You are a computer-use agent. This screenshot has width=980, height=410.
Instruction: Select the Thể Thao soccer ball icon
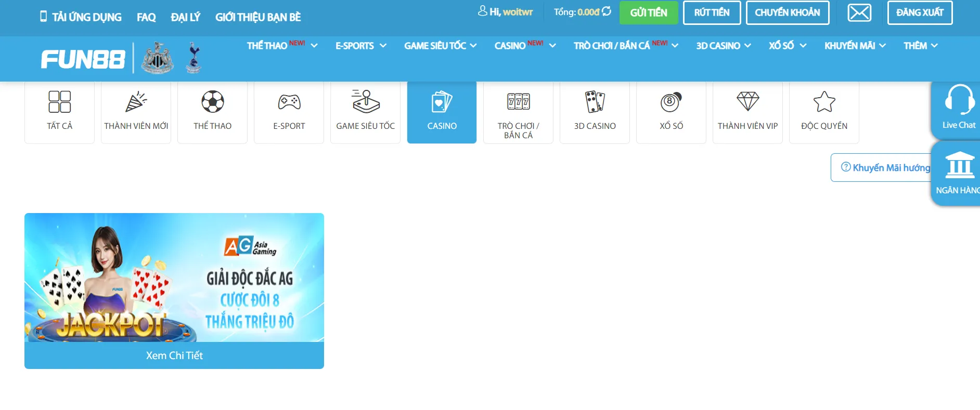(x=213, y=102)
